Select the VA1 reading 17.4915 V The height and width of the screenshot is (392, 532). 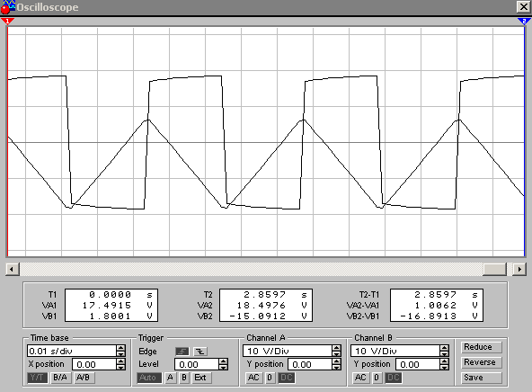(118, 306)
